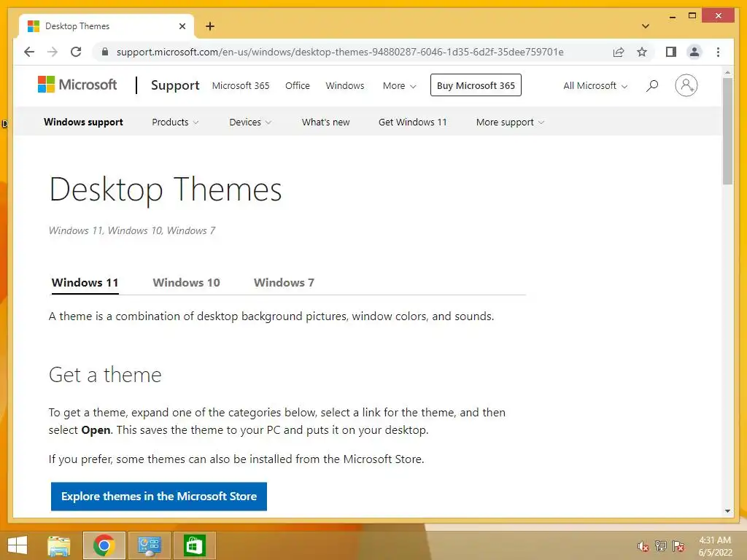Click the network tray icon

coord(660,546)
